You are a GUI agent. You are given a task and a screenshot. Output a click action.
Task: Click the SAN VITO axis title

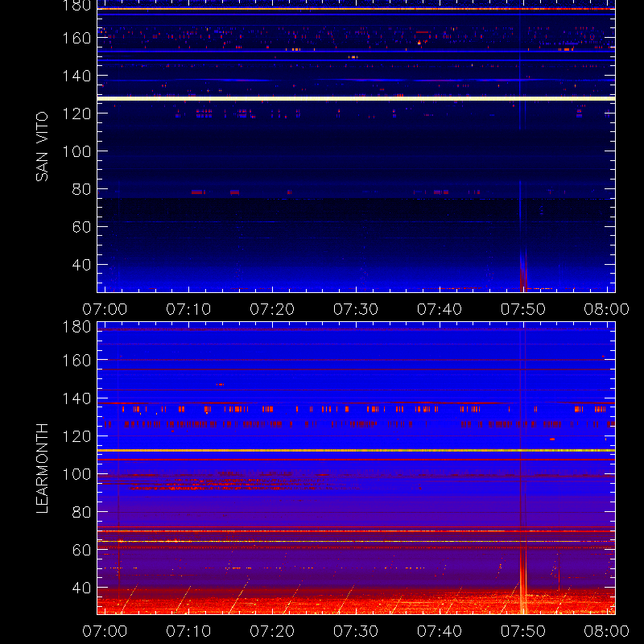coord(42,147)
